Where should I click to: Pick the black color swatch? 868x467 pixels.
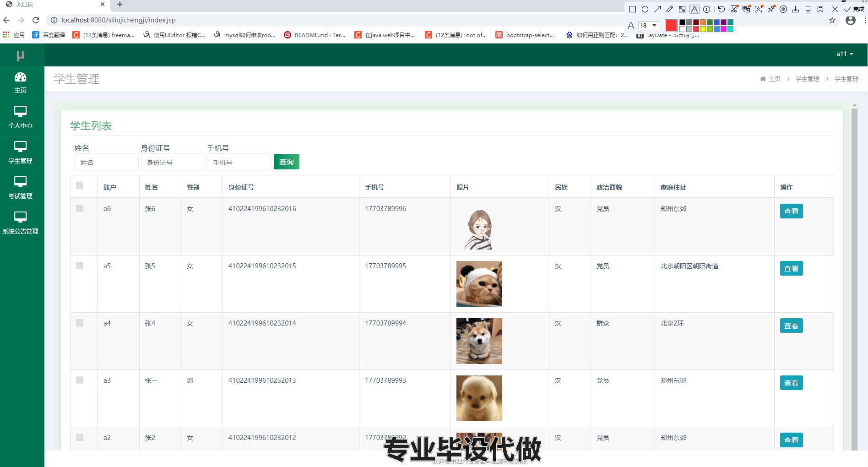(x=682, y=22)
